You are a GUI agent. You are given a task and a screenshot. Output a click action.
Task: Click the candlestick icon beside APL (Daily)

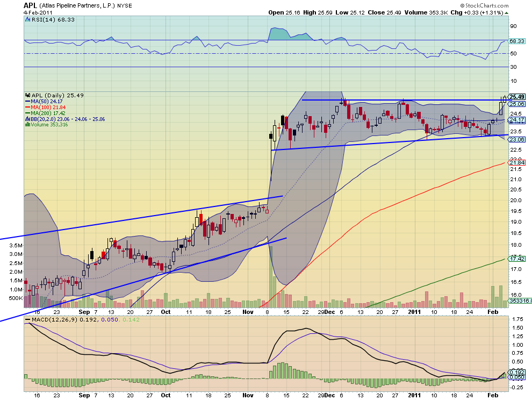coord(28,95)
